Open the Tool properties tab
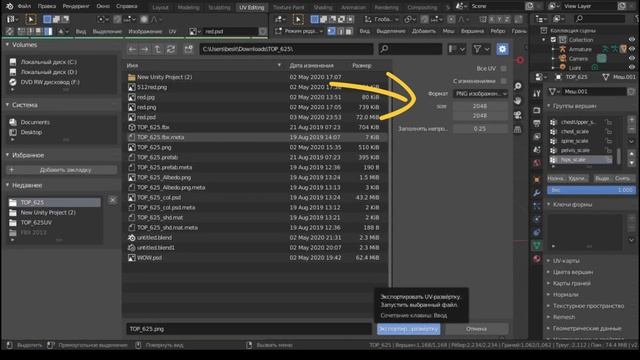The height and width of the screenshot is (360, 640). click(537, 93)
